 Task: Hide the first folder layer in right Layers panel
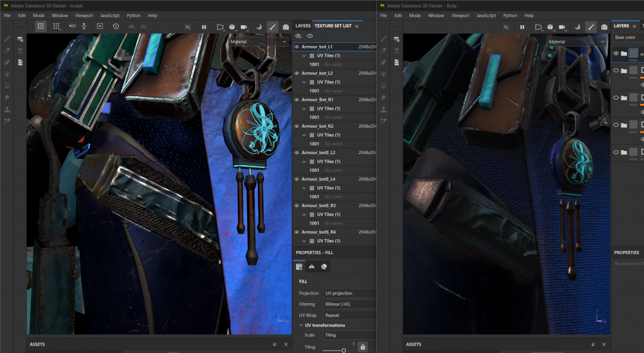coord(616,53)
